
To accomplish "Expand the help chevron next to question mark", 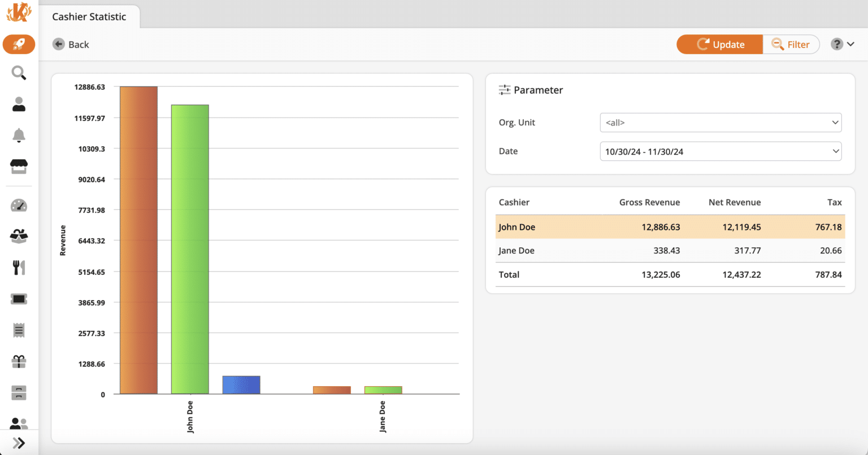I will [851, 43].
